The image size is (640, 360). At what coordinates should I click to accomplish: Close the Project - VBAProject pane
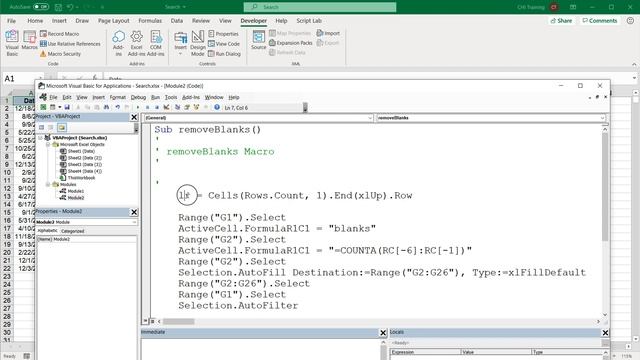point(134,117)
